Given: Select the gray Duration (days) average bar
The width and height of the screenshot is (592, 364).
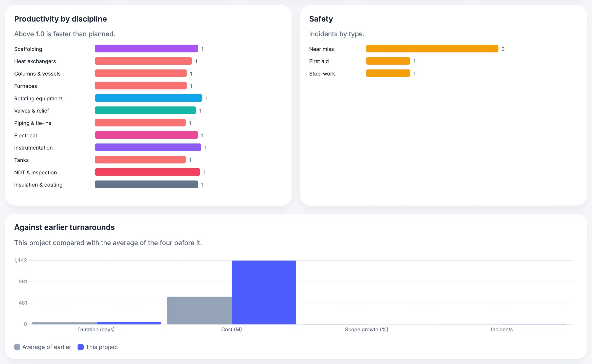Looking at the screenshot, I should pos(64,323).
